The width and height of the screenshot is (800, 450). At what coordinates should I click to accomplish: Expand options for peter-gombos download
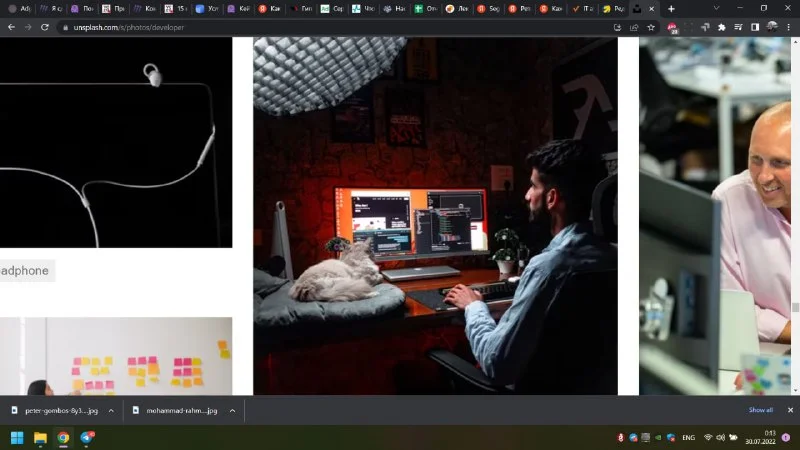tap(111, 410)
